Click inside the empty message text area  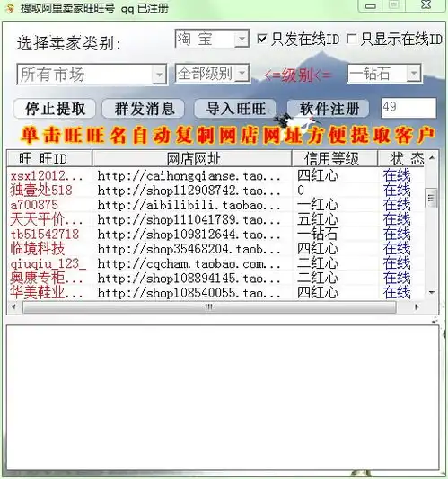click(222, 397)
